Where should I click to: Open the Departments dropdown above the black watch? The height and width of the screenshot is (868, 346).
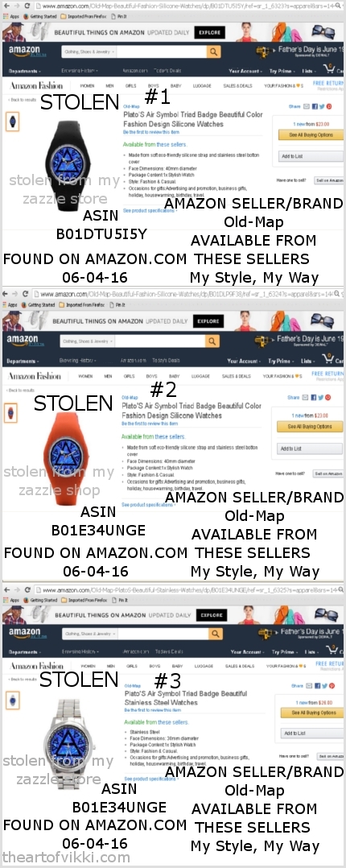click(x=24, y=72)
